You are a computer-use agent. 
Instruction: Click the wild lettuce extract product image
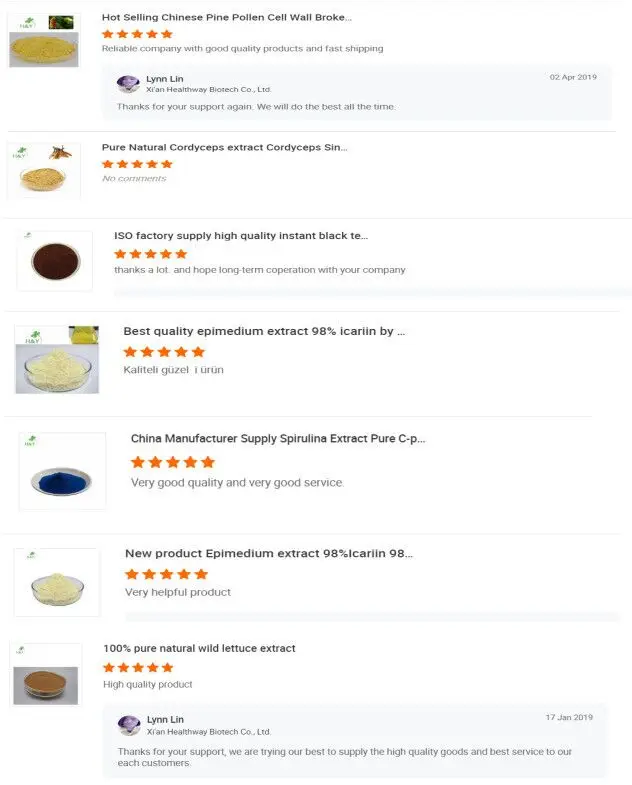click(x=46, y=676)
